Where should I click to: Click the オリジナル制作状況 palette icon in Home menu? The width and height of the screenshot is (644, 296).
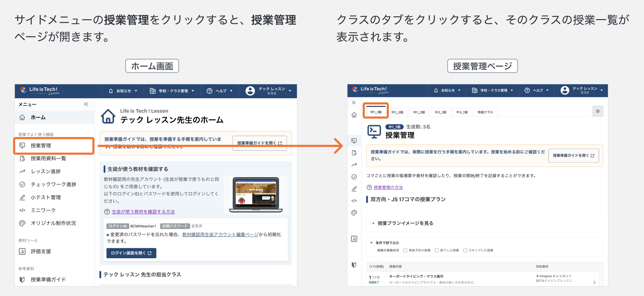point(22,223)
